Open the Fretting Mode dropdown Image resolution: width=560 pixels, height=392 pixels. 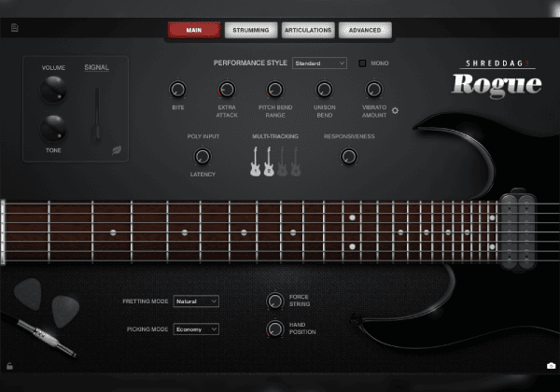pos(196,301)
